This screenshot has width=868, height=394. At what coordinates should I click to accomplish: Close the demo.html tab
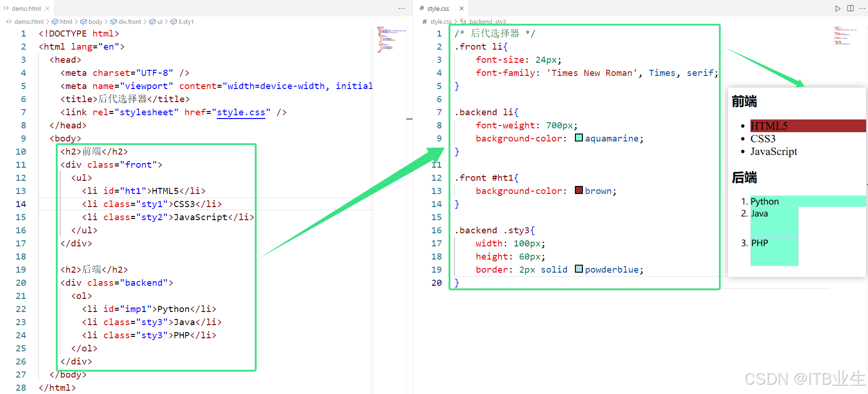[x=48, y=8]
